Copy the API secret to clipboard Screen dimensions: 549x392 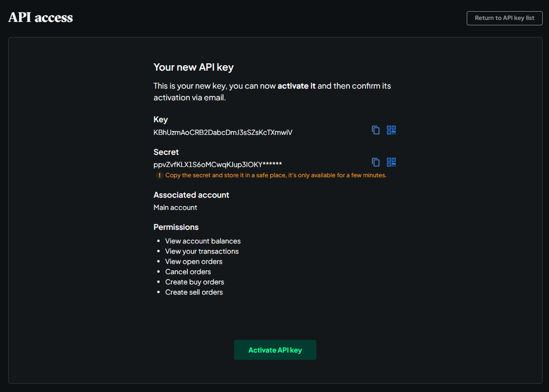point(376,162)
